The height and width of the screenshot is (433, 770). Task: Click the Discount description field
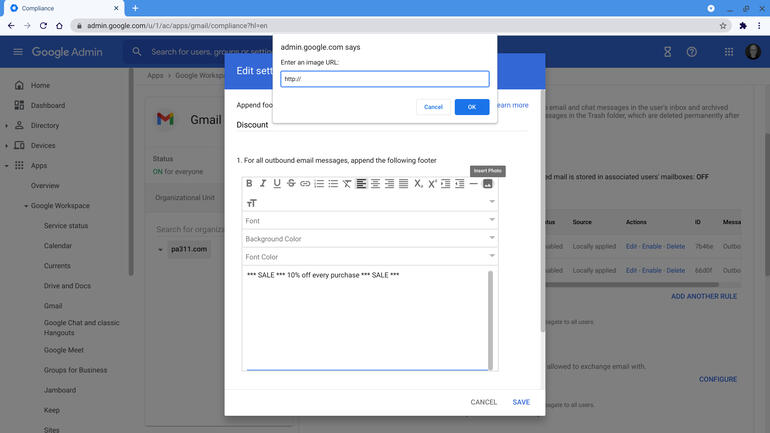pos(382,125)
